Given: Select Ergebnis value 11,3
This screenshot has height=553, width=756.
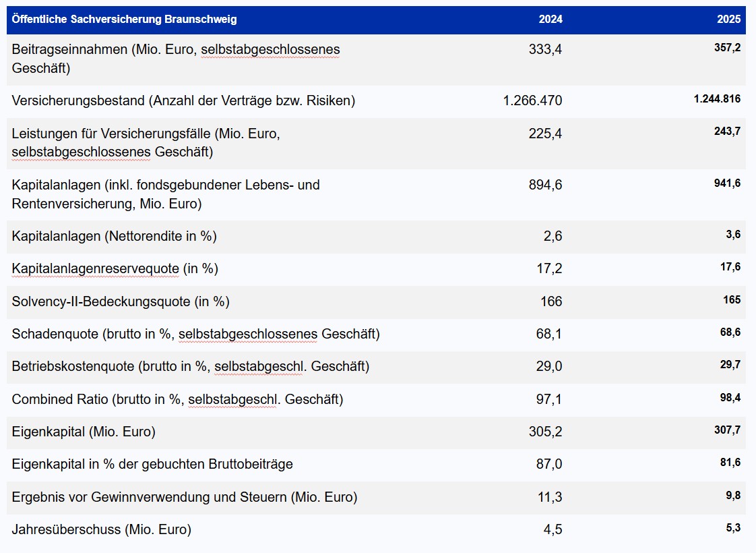Looking at the screenshot, I should pos(550,496).
